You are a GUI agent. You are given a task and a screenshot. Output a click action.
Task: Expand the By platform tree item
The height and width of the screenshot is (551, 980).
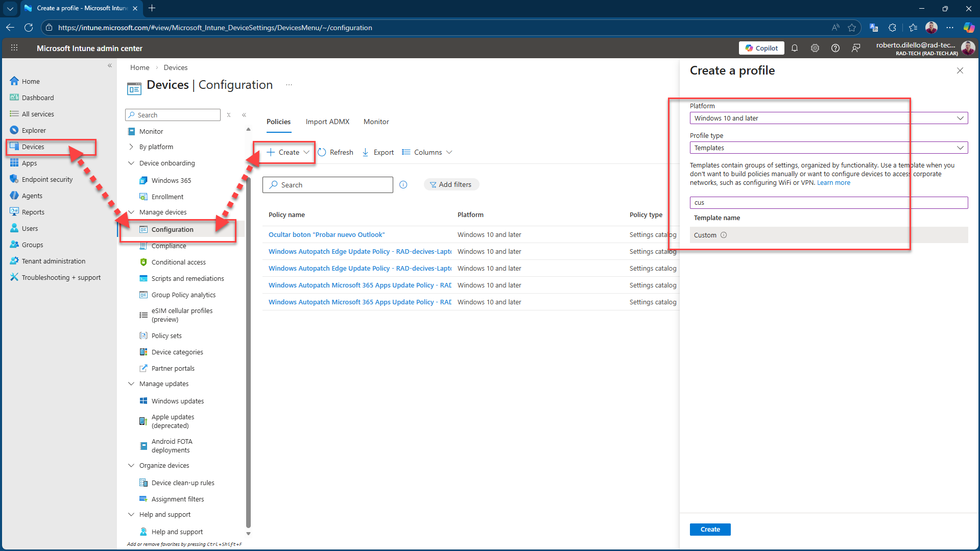[x=131, y=147]
